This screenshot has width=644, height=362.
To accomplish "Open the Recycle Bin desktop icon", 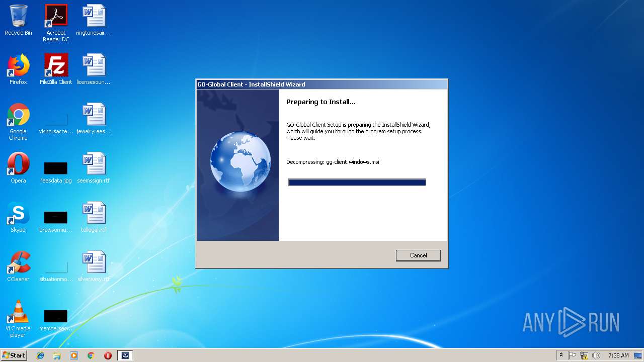I will point(18,21).
